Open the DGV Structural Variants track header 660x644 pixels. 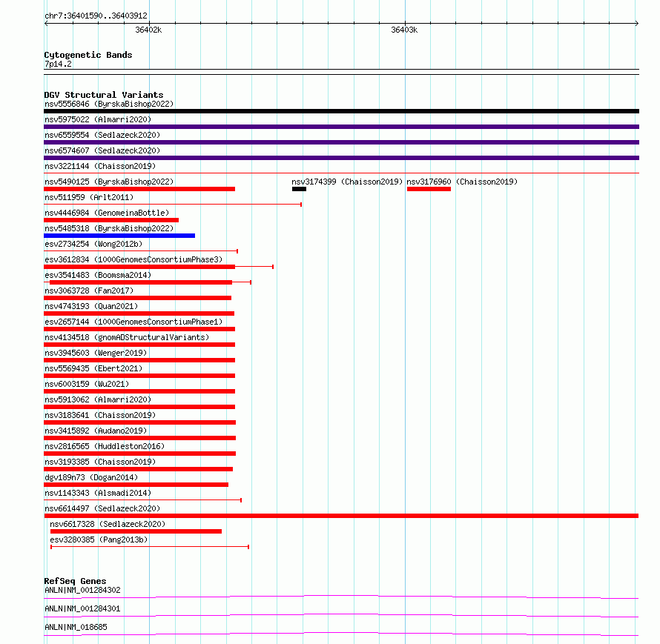pyautogui.click(x=104, y=95)
